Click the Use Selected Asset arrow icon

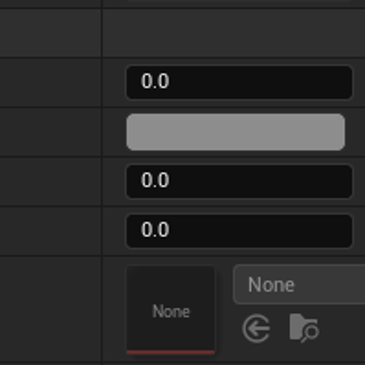click(x=256, y=328)
